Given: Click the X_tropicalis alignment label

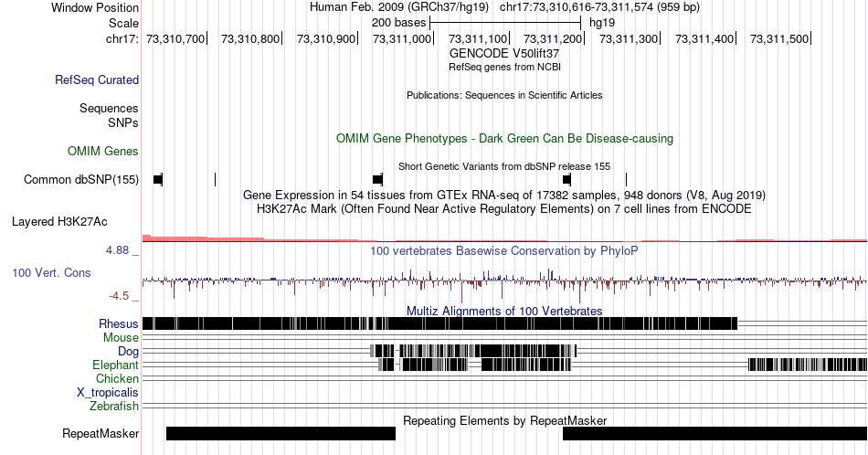Looking at the screenshot, I should click(x=108, y=393).
